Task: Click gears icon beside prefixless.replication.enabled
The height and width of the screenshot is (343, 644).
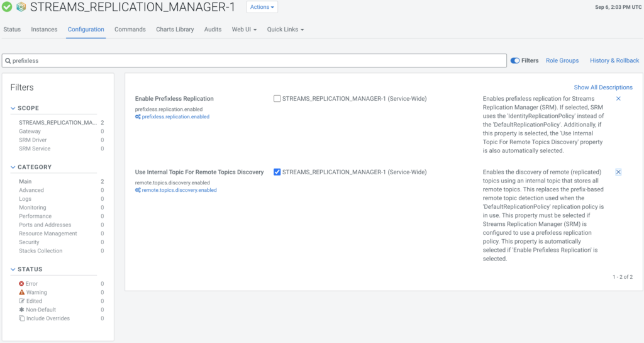Action: pyautogui.click(x=138, y=117)
